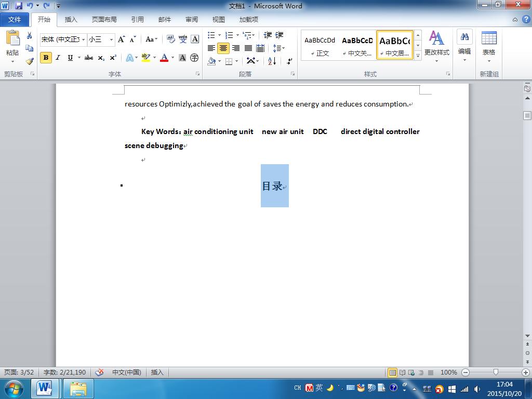Paste using the 粘贴 clipboard icon
This screenshot has width=532, height=399.
(x=12, y=38)
